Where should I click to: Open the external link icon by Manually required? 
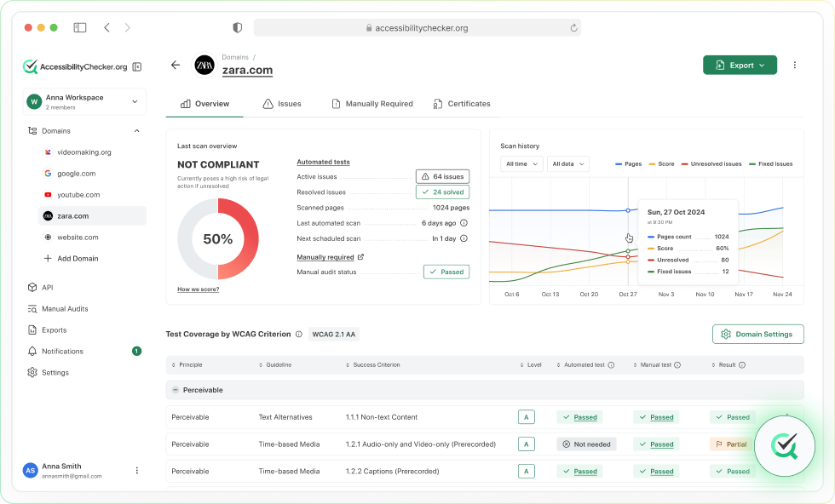[x=360, y=257]
